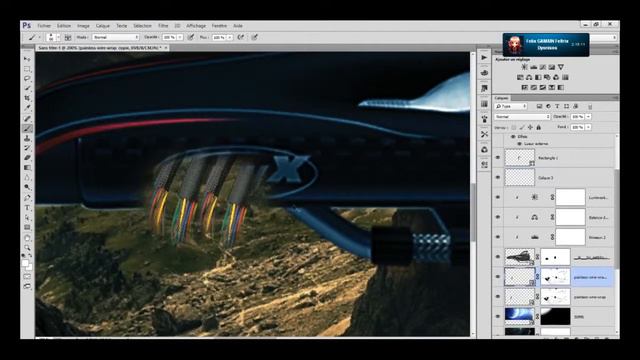The width and height of the screenshot is (640, 360).
Task: Click the layer filter toggle switch
Action: pyautogui.click(x=590, y=107)
